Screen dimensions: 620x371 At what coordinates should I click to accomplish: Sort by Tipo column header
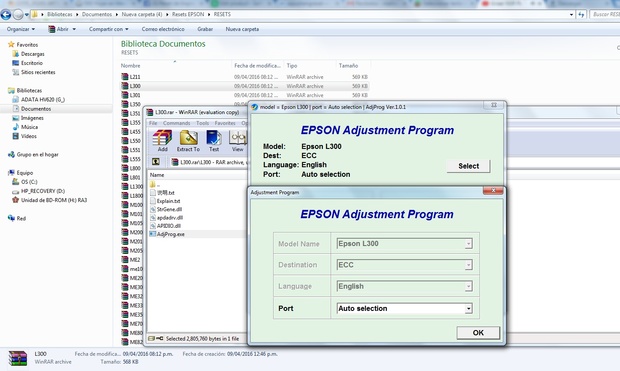click(292, 66)
